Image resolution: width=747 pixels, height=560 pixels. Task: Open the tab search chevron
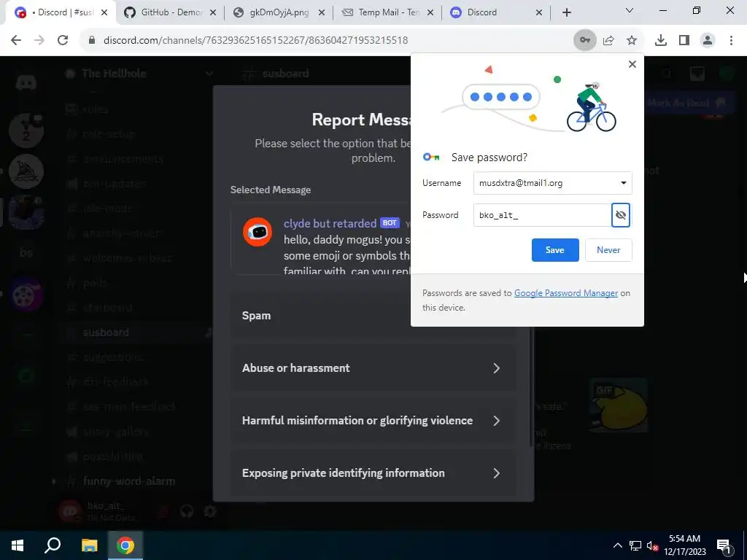tap(630, 11)
